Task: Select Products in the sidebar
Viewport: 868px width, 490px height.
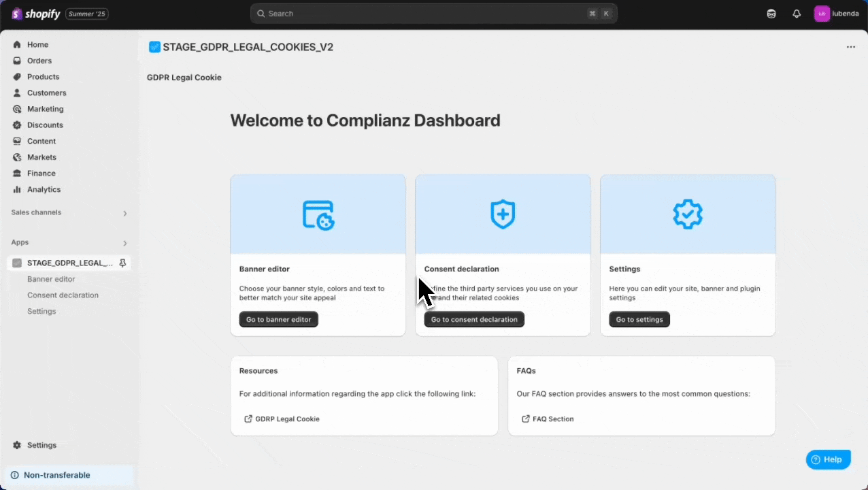Action: tap(44, 77)
